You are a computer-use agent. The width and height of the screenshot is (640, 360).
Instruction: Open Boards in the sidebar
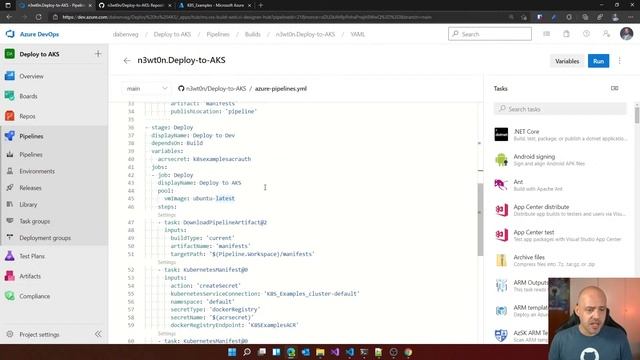(x=28, y=96)
